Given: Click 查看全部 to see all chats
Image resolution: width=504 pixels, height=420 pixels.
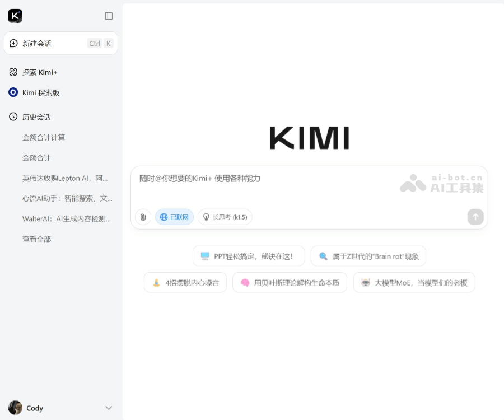Looking at the screenshot, I should point(36,239).
